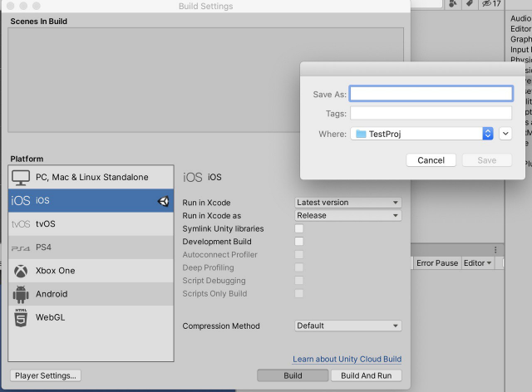Image resolution: width=532 pixels, height=392 pixels.
Task: Open Compression Method dropdown
Action: pyautogui.click(x=348, y=326)
